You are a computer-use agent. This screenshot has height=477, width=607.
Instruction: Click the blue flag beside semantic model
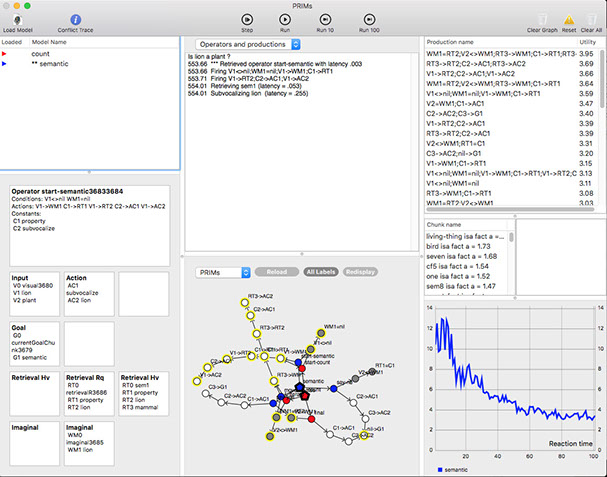[4, 64]
